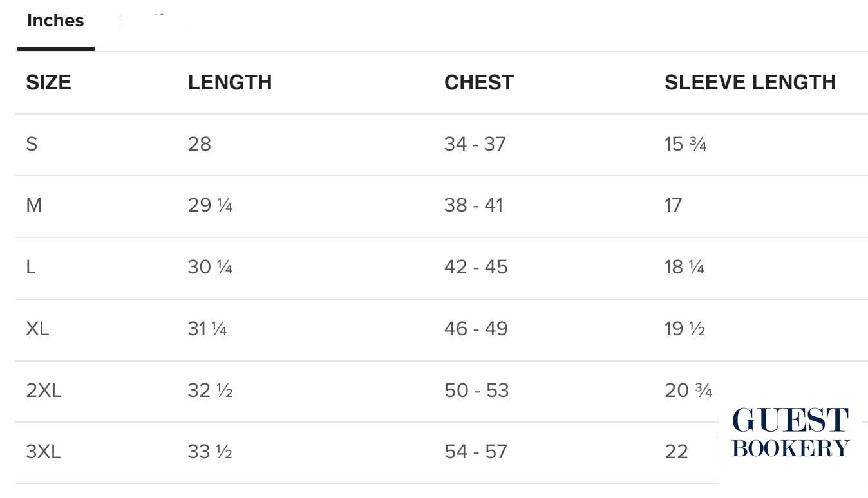This screenshot has height=498, width=868.
Task: Click the SIZE column header
Action: pos(48,82)
